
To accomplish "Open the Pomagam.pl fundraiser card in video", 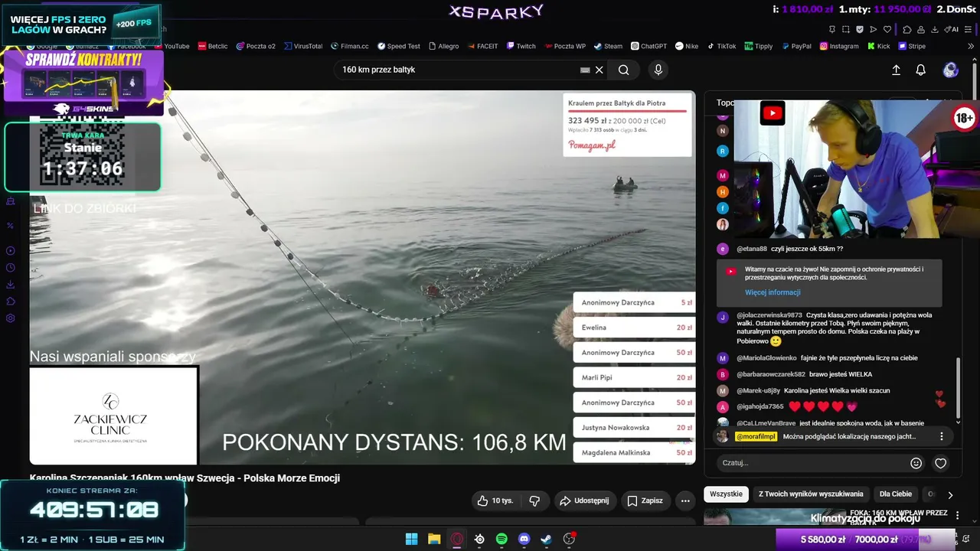I will tap(628, 125).
